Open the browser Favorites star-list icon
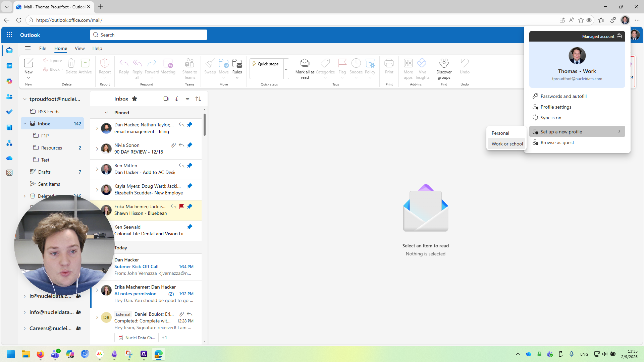 (601, 20)
